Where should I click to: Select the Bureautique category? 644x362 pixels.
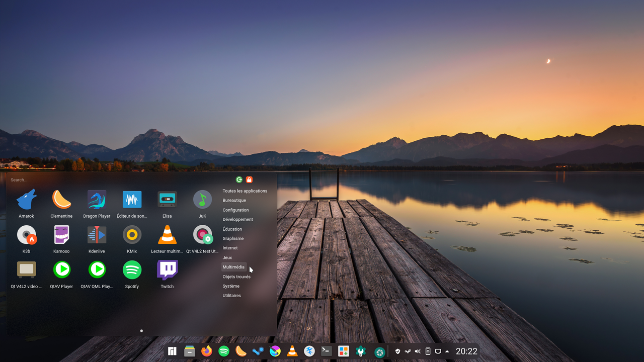coord(234,201)
